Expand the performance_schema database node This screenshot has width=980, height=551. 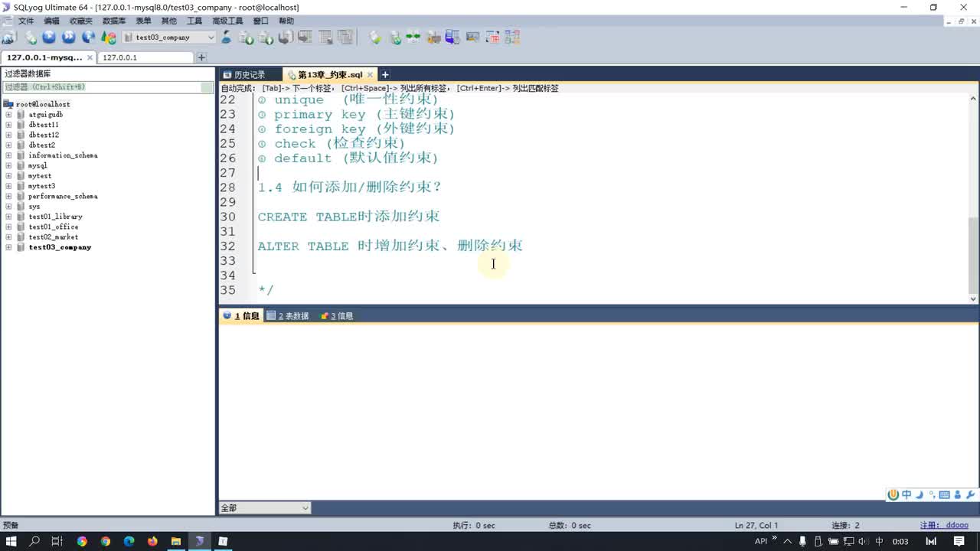pos(8,196)
